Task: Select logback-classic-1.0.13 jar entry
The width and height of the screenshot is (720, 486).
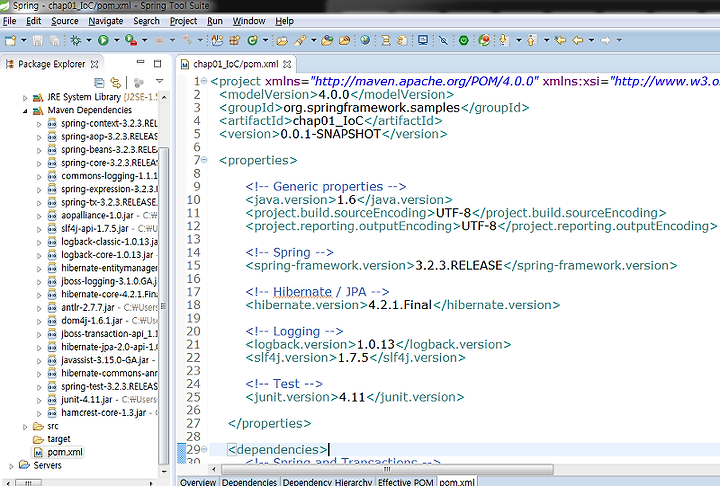Action: pyautogui.click(x=109, y=242)
